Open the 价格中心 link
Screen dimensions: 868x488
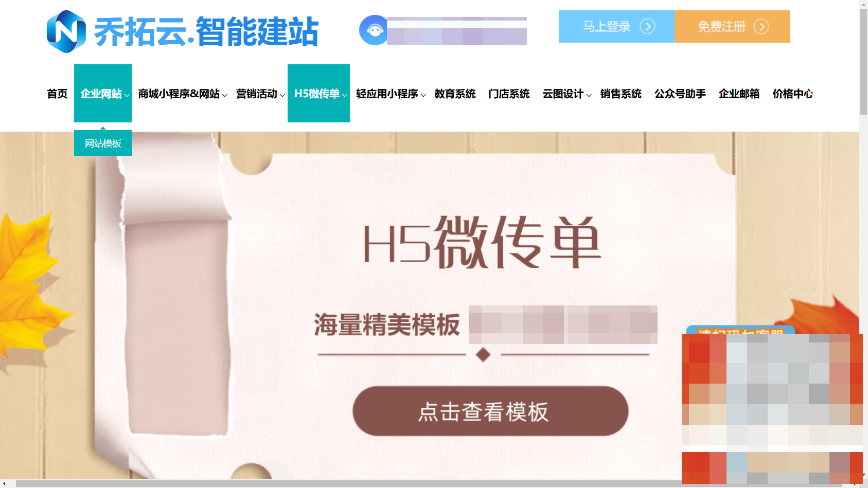(792, 94)
